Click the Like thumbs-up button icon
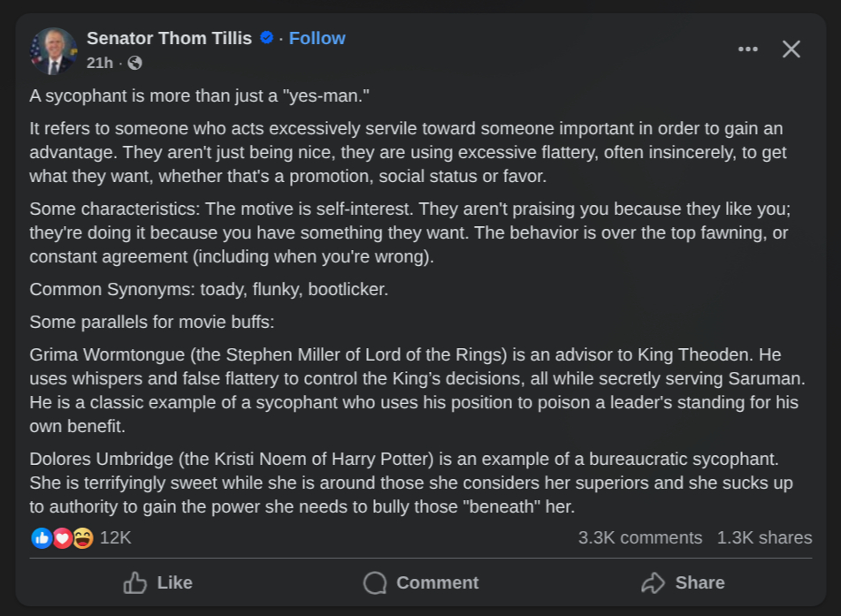 click(x=135, y=582)
